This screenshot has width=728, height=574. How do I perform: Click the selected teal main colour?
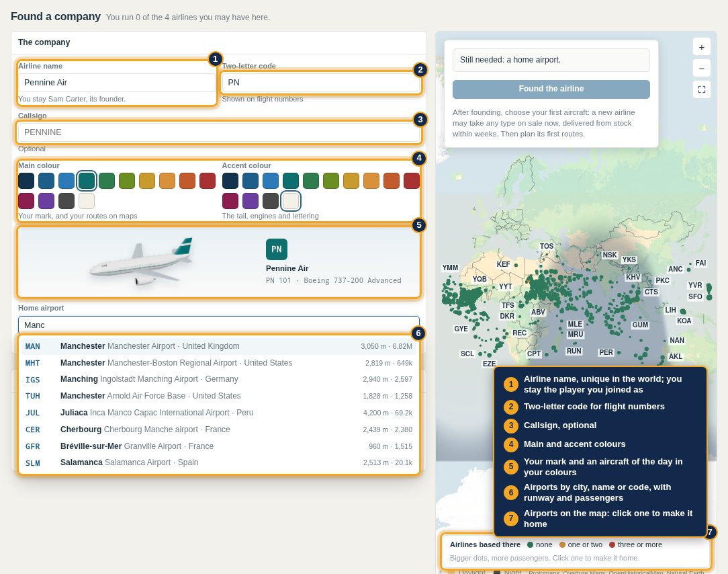tap(87, 181)
